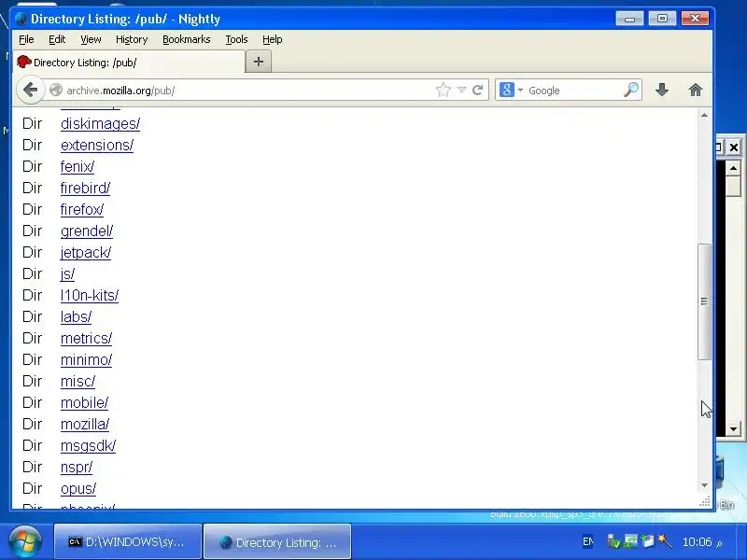Open the firefox/ directory link
This screenshot has width=747, height=560.
(82, 209)
